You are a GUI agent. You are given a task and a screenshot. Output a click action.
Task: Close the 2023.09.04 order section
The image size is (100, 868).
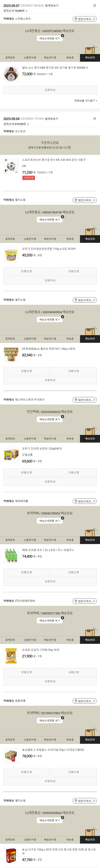95,119
